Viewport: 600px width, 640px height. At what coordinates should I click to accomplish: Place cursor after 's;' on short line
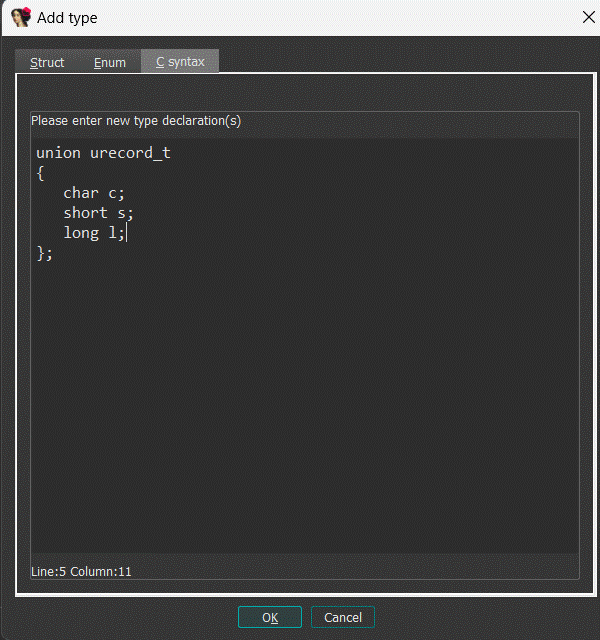(x=135, y=213)
